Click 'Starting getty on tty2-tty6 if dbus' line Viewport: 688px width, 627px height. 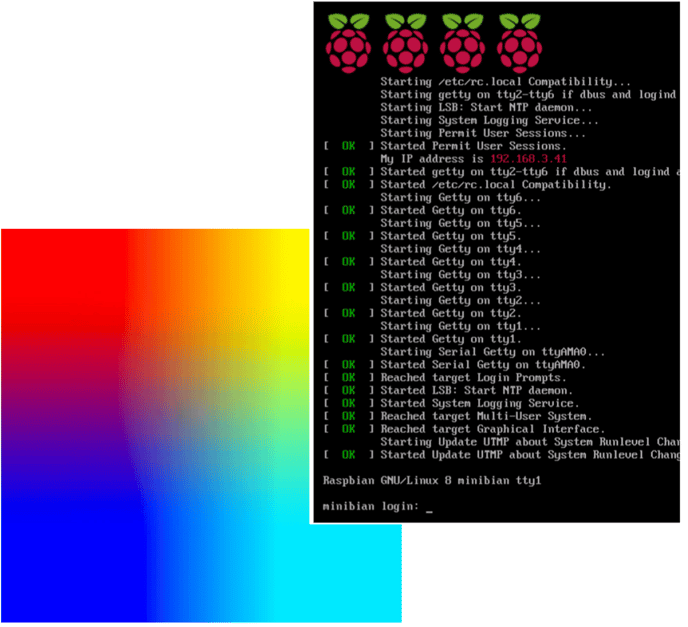pos(528,95)
